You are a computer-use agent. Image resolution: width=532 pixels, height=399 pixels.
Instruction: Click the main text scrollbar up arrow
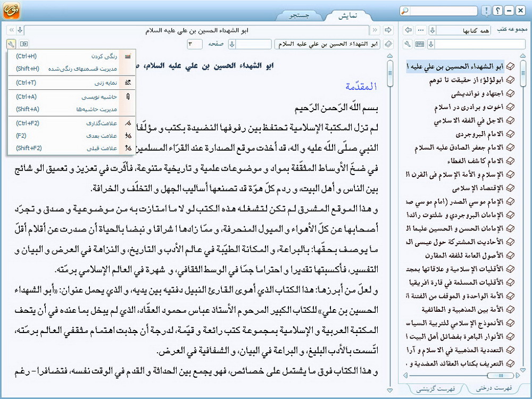pyautogui.click(x=390, y=56)
